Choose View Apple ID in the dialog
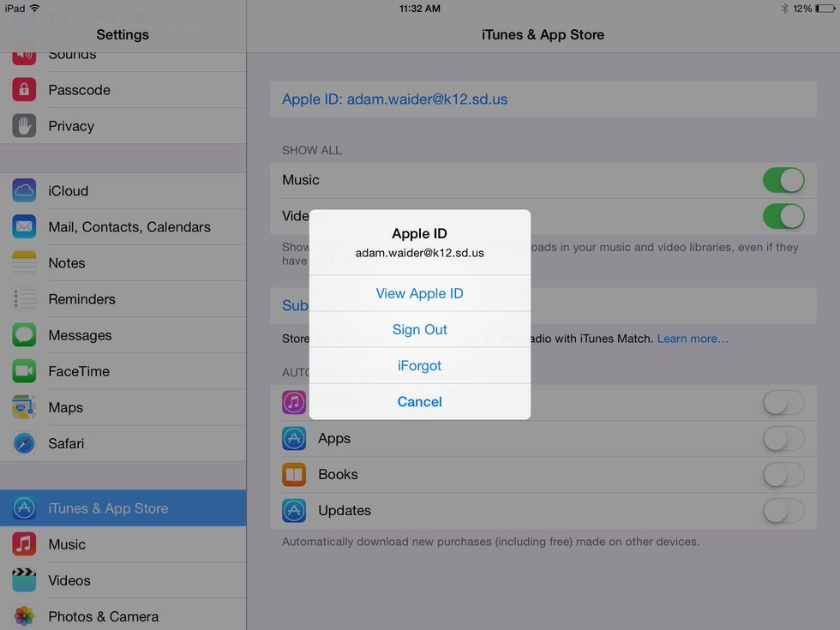The image size is (840, 630). [x=419, y=293]
